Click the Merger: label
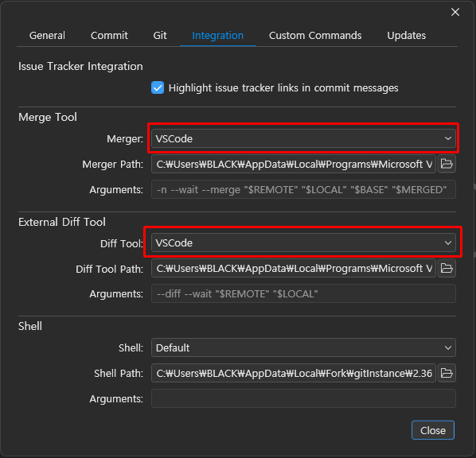The height and width of the screenshot is (458, 476). click(x=125, y=139)
